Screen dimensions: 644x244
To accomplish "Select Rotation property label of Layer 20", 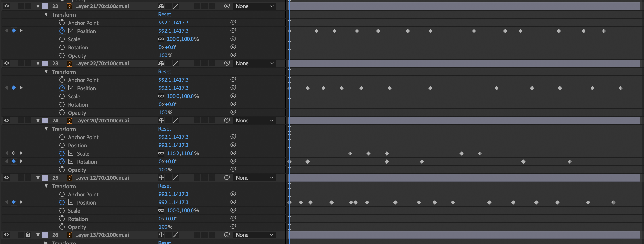I will (87, 162).
